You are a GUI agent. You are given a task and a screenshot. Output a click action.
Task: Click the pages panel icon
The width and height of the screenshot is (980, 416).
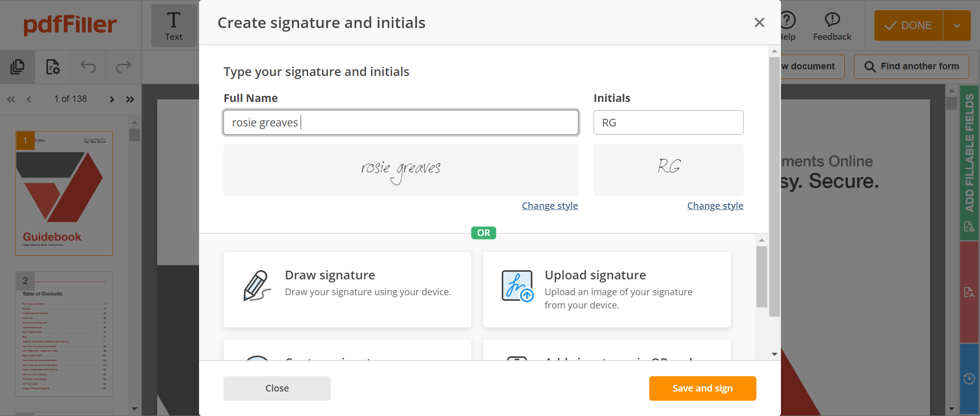coord(17,67)
